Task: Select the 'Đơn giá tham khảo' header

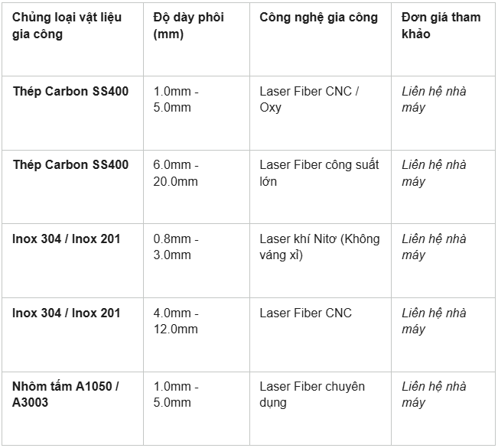Action: point(444,39)
